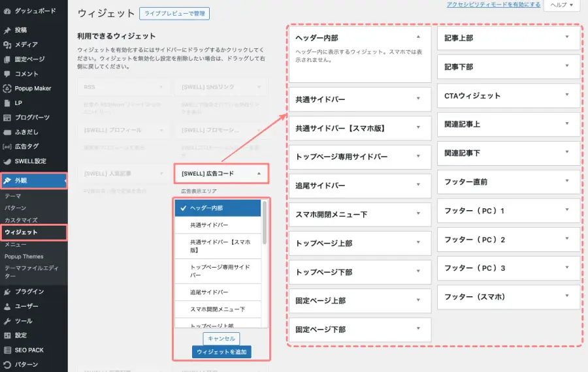Expand the 関連記事上 widget area
The width and height of the screenshot is (588, 372).
[567, 123]
